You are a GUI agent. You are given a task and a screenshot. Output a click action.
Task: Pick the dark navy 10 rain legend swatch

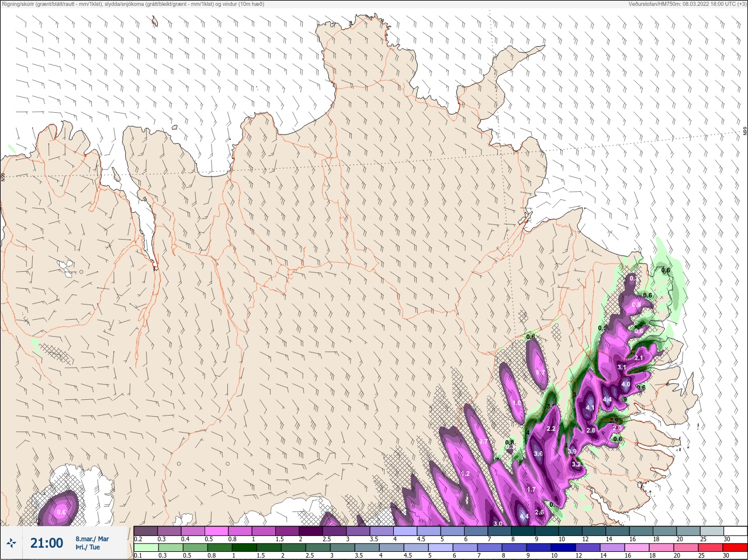pos(564,548)
